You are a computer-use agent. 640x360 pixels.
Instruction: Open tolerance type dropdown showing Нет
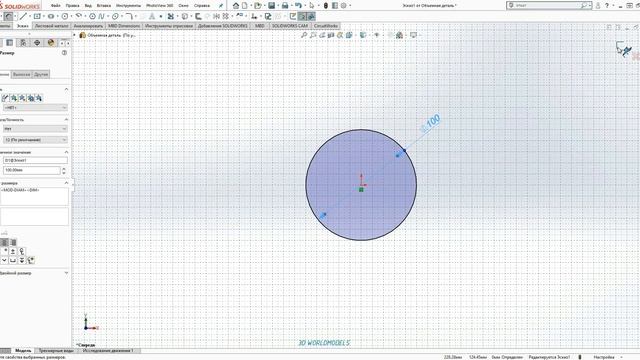pyautogui.click(x=35, y=129)
